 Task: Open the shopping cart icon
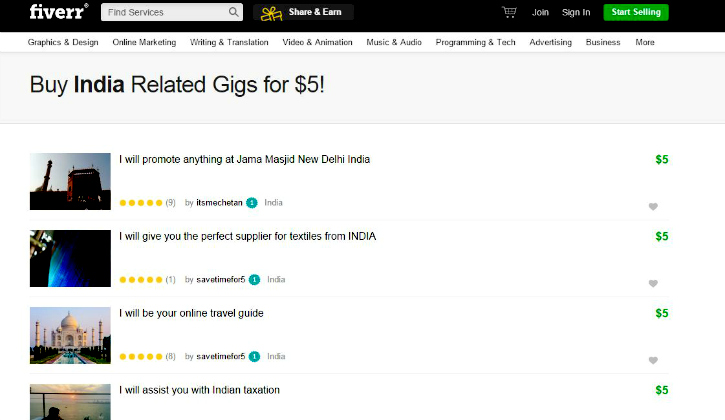509,12
